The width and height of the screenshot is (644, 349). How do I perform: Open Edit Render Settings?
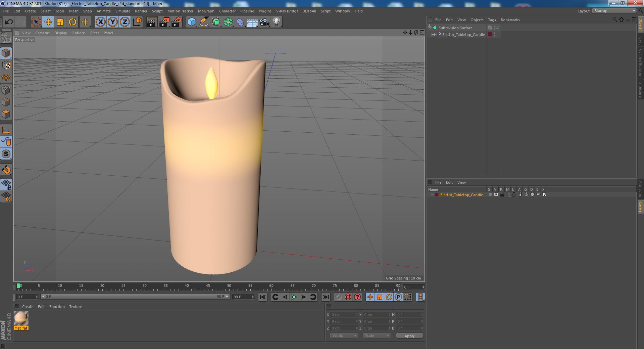click(x=177, y=22)
